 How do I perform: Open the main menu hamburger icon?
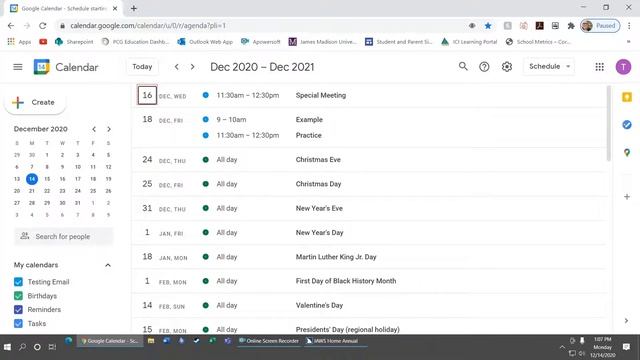point(18,67)
